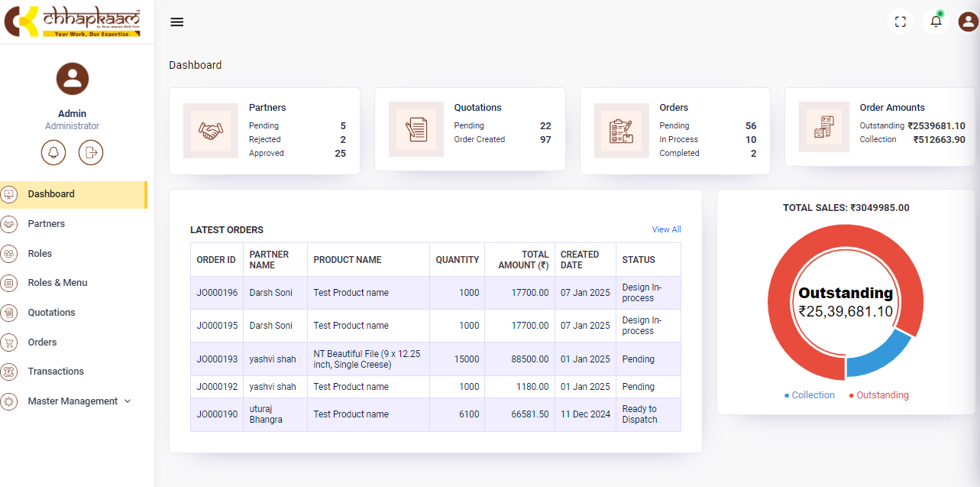Image resolution: width=980 pixels, height=487 pixels.
Task: Click the bell icon under Admin profile
Action: [53, 152]
